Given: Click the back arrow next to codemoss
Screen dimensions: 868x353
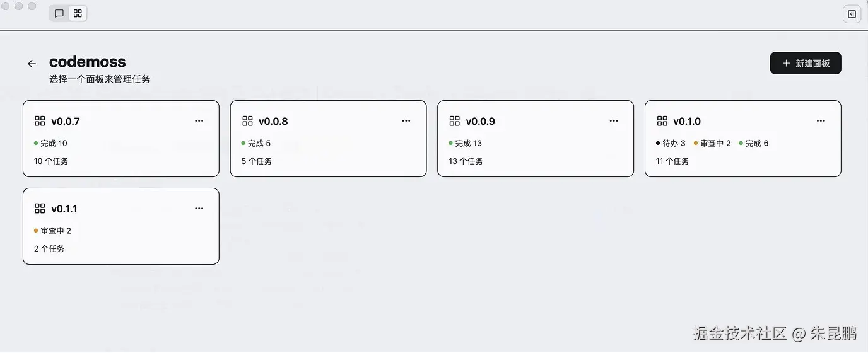Looking at the screenshot, I should coord(32,64).
